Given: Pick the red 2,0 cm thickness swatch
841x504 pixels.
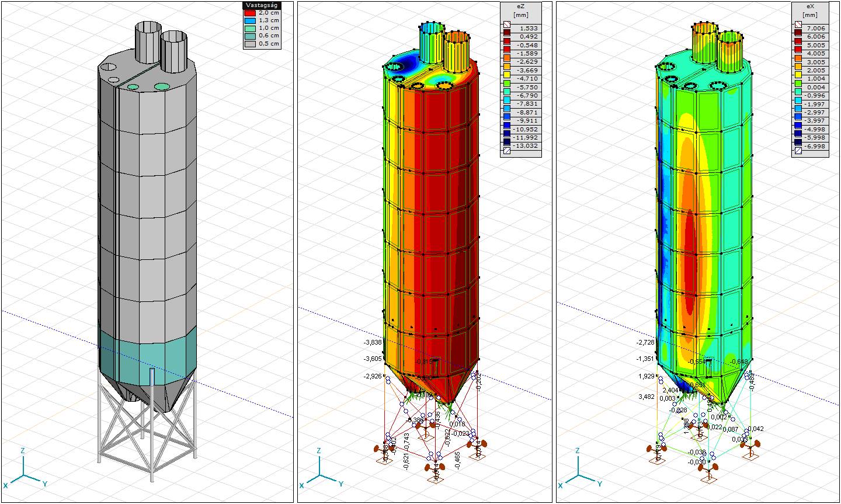Looking at the screenshot, I should click(251, 12).
